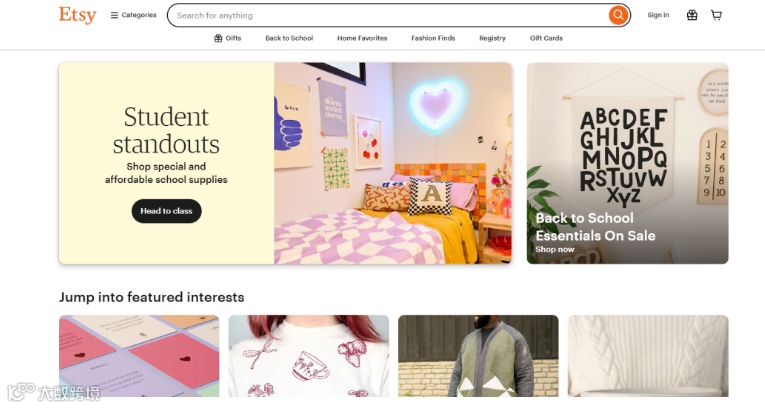
Task: Click the Sign in link
Action: [x=658, y=15]
